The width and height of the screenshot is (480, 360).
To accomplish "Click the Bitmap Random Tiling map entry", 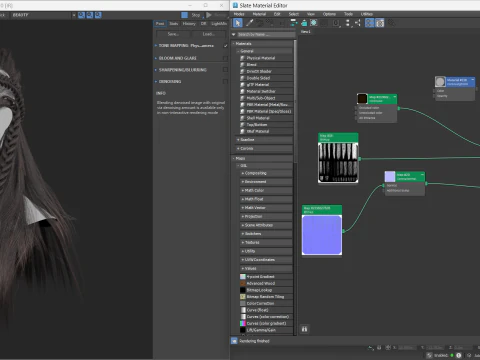I will pos(265,297).
